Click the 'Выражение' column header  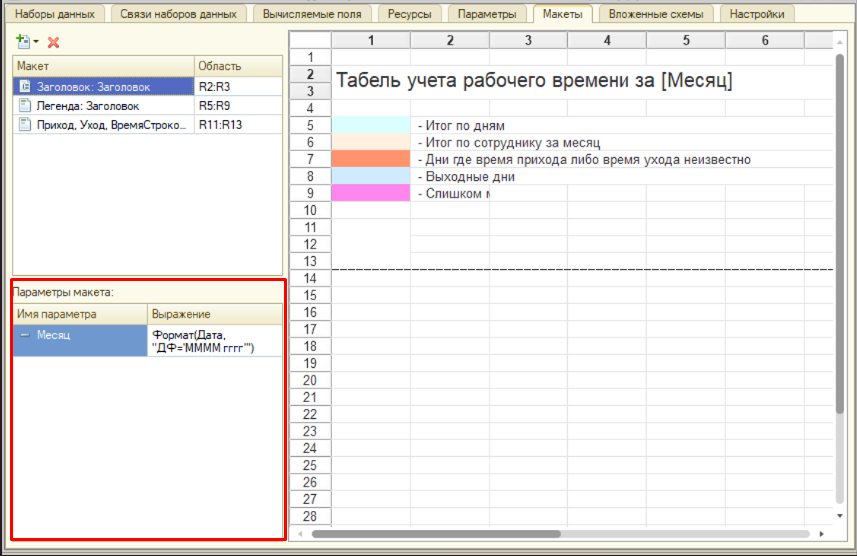[x=215, y=314]
